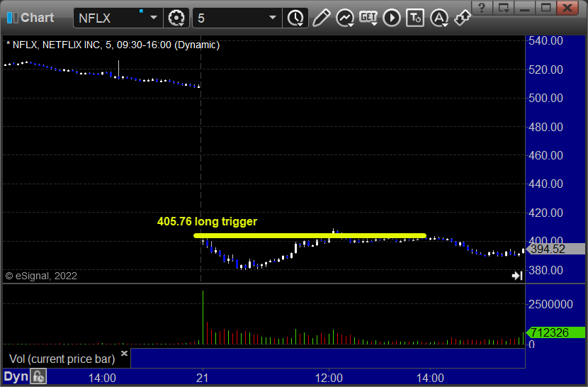Jump to latest bar arrow icon
588x387 pixels.
click(x=517, y=276)
